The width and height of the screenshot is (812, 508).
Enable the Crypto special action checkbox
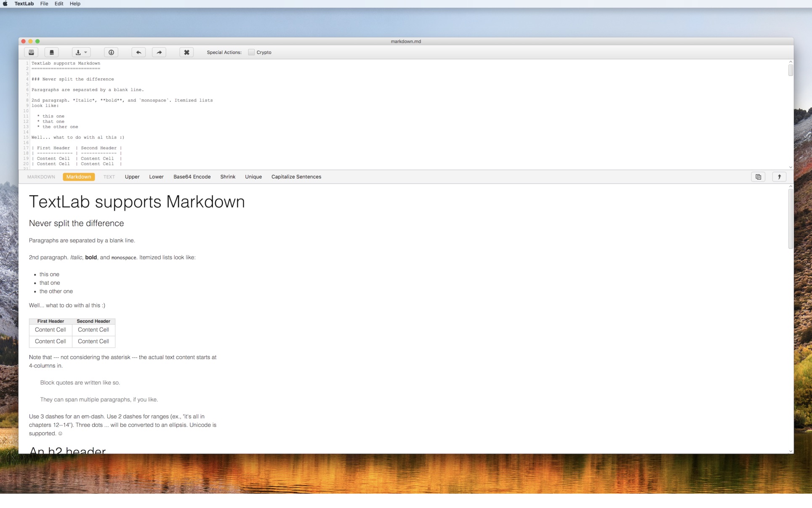pos(251,52)
